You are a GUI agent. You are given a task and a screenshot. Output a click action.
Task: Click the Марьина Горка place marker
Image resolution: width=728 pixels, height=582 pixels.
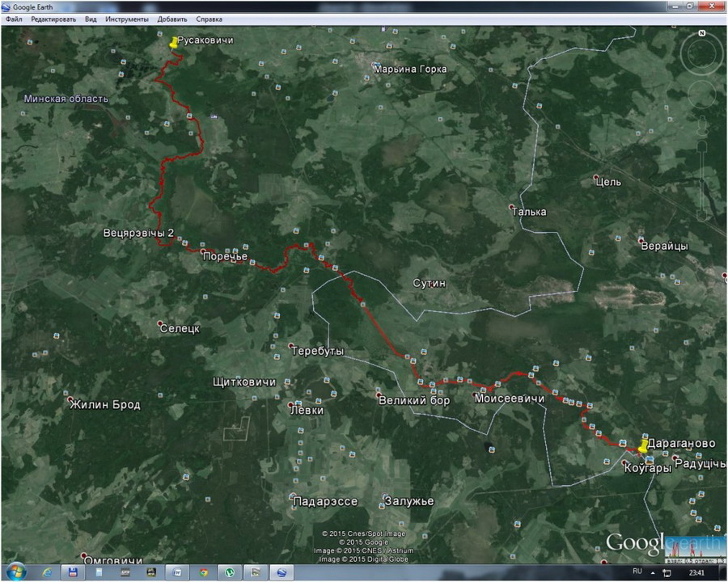pyautogui.click(x=375, y=66)
